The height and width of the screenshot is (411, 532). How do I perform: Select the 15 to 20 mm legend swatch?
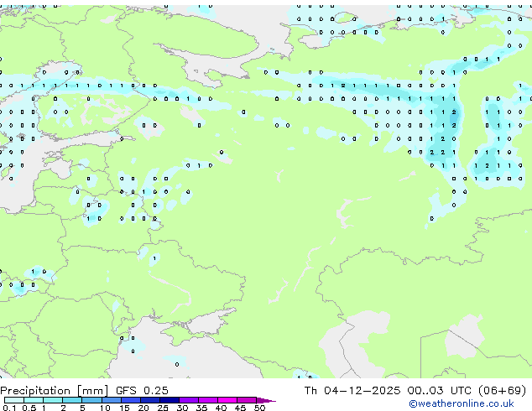click(131, 400)
